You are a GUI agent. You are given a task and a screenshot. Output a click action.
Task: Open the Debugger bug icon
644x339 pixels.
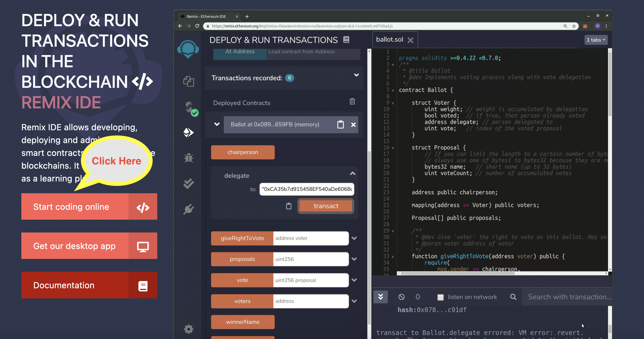188,158
